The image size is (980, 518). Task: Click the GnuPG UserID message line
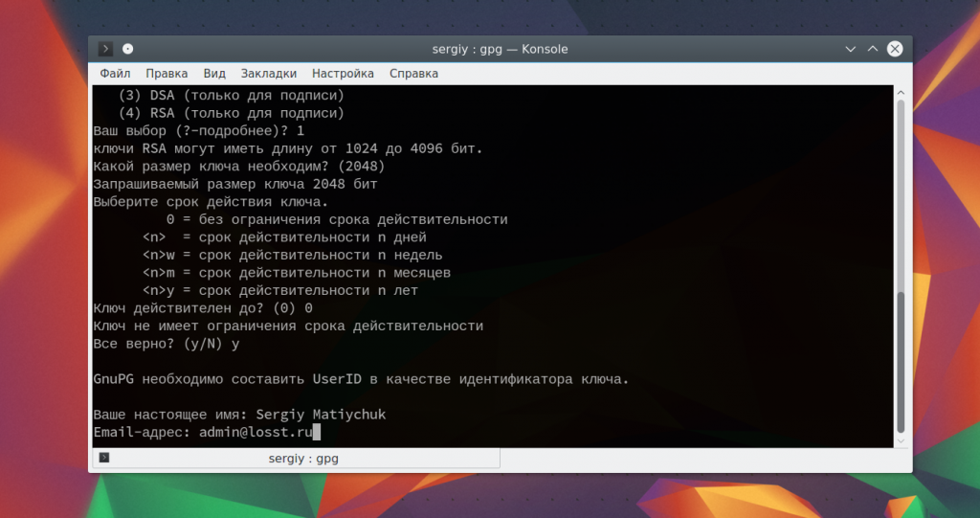(x=361, y=379)
